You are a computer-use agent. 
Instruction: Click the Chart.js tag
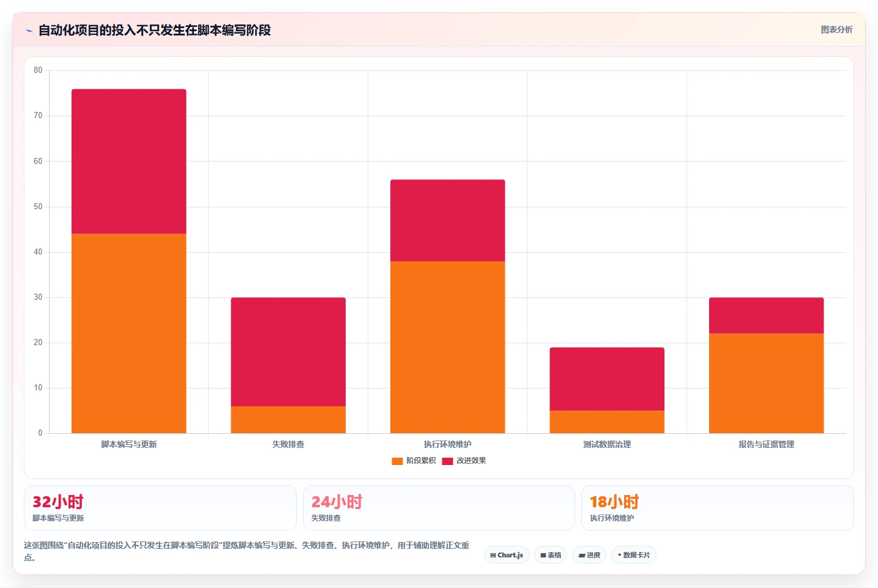pyautogui.click(x=507, y=555)
